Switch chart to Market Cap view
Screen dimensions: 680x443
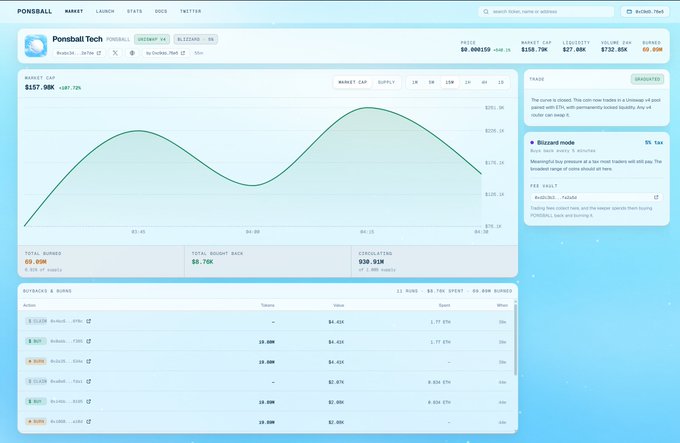pyautogui.click(x=353, y=82)
